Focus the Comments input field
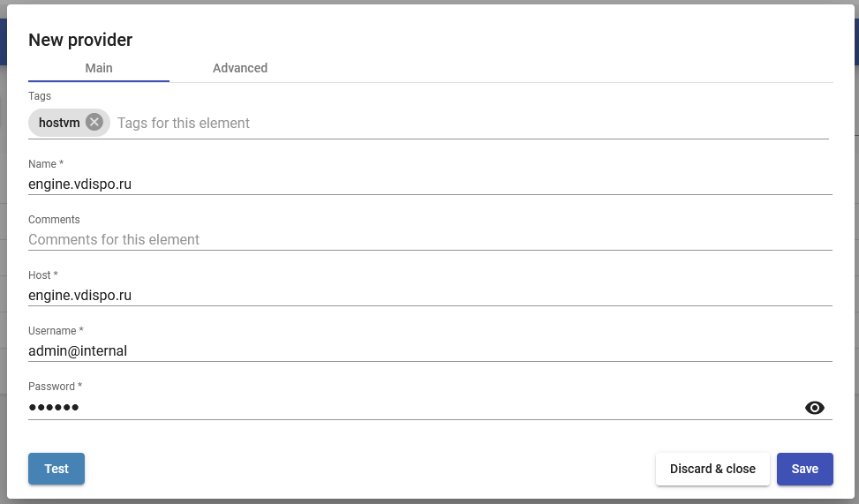Image resolution: width=859 pixels, height=504 pixels. pos(430,239)
